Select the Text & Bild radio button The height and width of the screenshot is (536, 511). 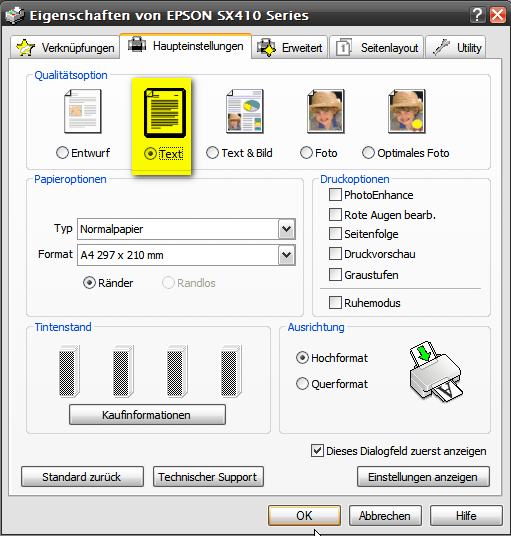click(212, 152)
